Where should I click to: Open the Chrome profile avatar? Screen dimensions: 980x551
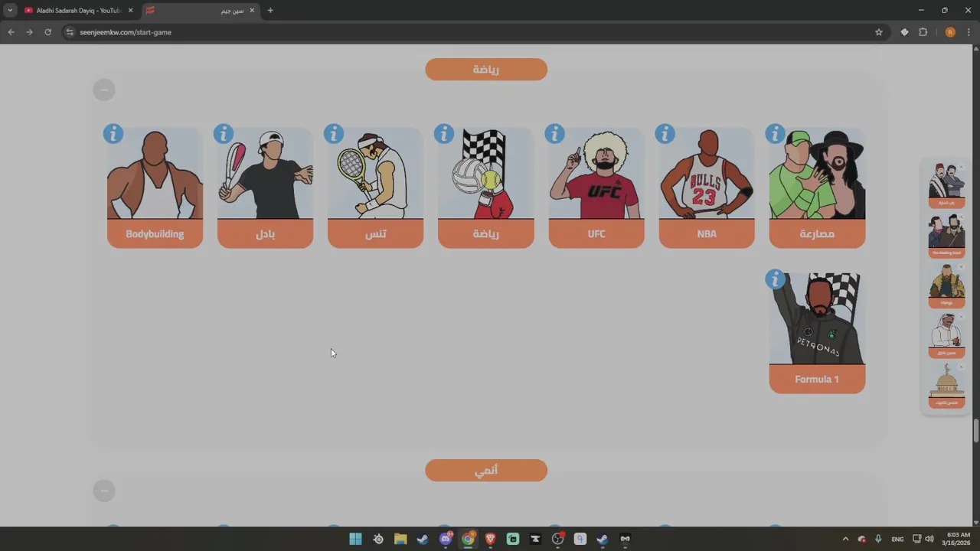(950, 32)
